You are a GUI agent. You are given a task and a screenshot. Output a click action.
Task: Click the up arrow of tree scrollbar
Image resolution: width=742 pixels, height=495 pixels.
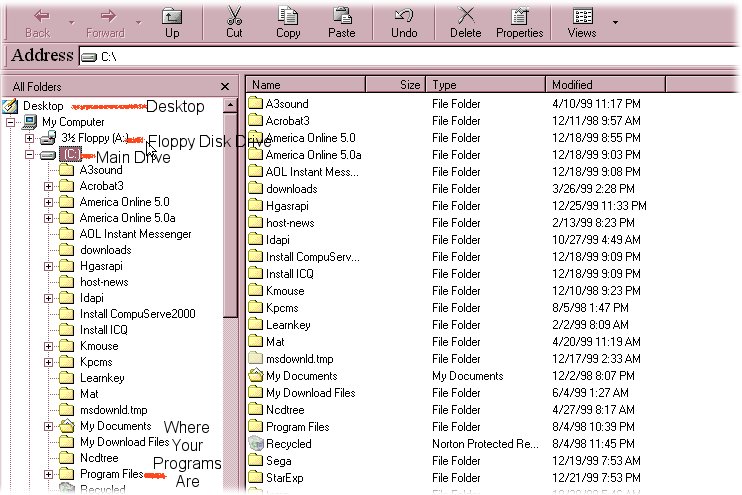coord(230,105)
